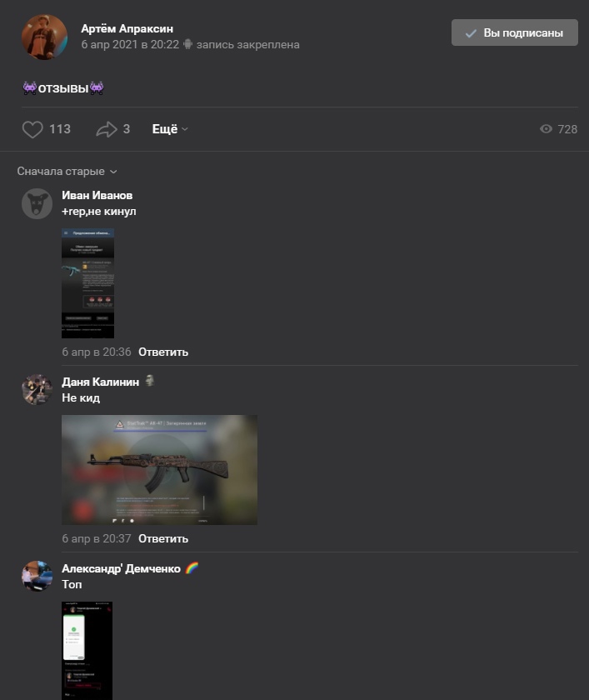Click the views eye icon showing 728
The image size is (589, 700).
point(546,129)
